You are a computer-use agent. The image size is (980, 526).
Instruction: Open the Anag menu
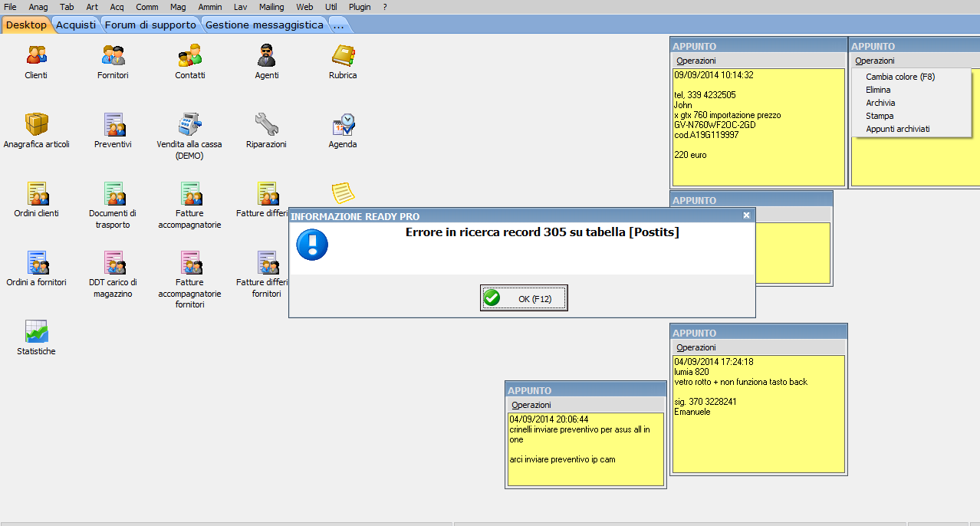coord(38,7)
